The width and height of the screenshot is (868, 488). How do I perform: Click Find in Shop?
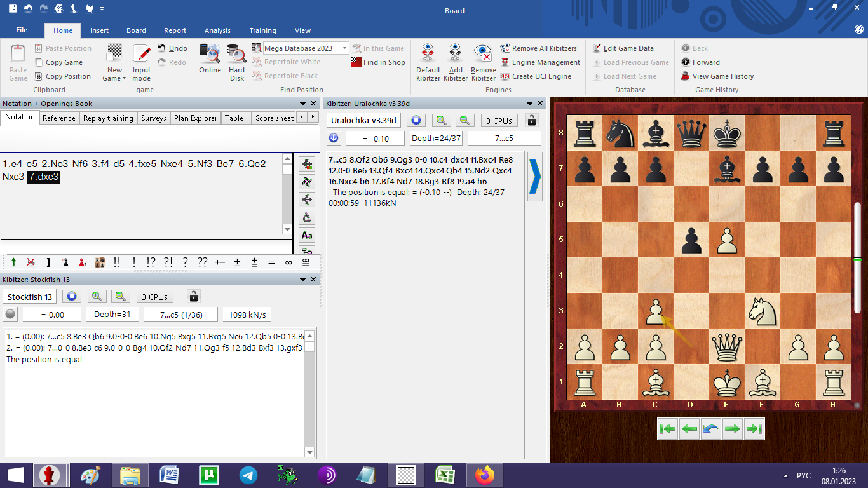378,62
